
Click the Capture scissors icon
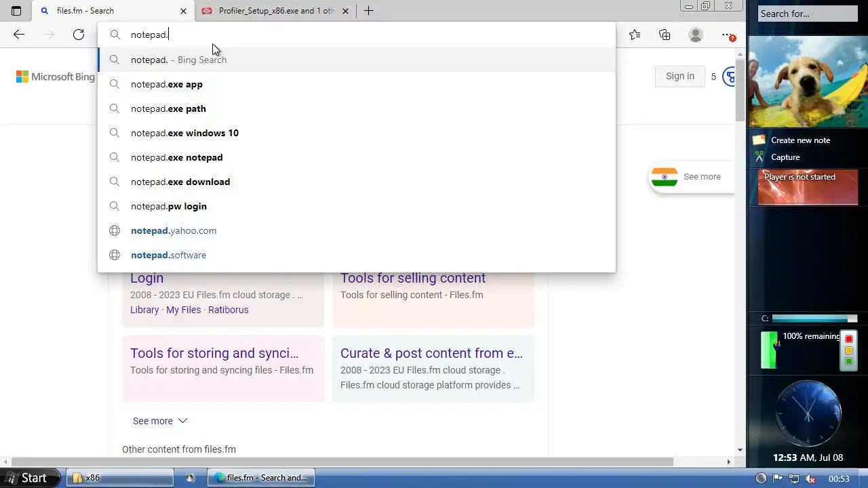pyautogui.click(x=759, y=157)
